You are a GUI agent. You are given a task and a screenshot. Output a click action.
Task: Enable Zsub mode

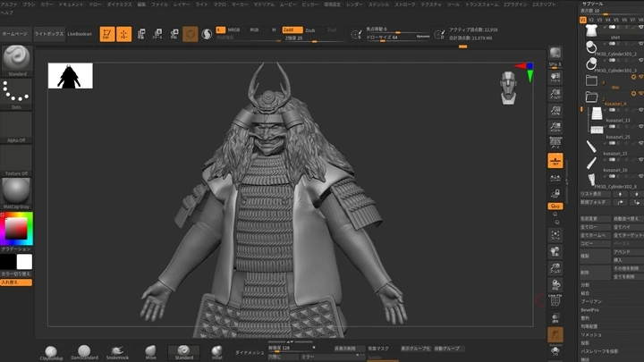pyautogui.click(x=310, y=30)
